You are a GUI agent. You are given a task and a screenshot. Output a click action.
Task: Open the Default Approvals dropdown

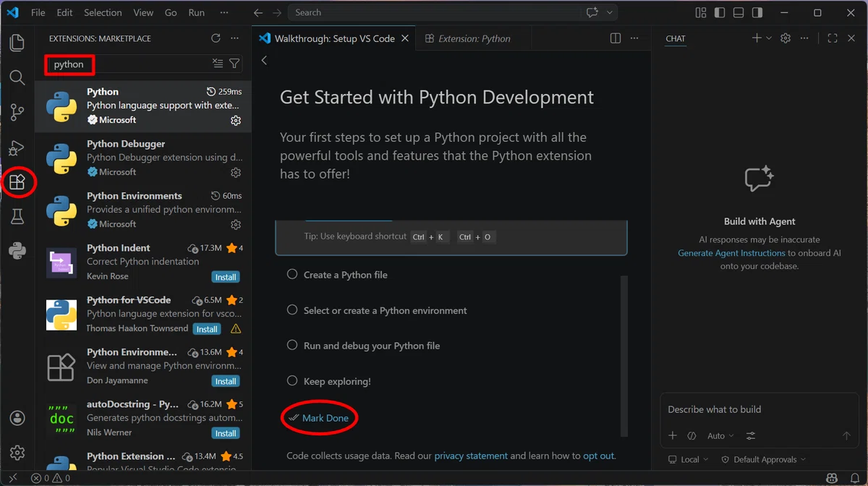point(764,459)
